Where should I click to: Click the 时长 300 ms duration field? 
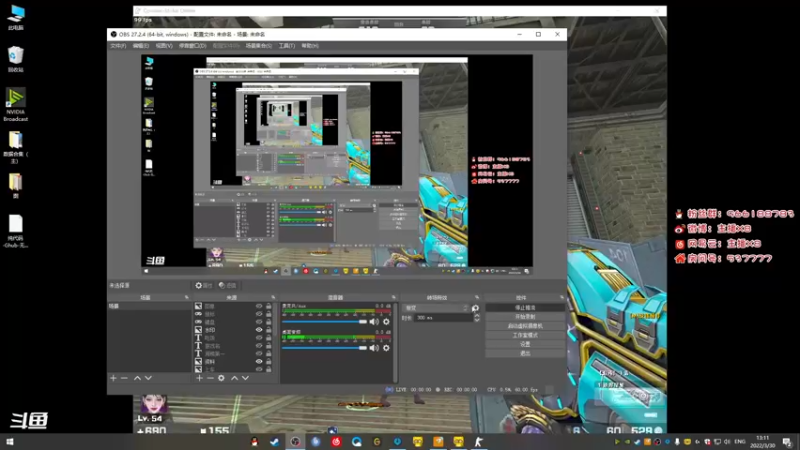click(x=444, y=318)
